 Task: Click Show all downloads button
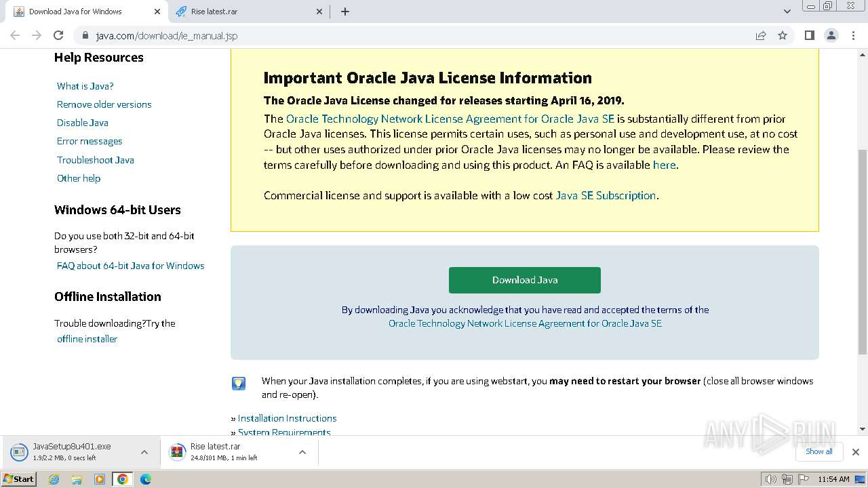coord(819,451)
